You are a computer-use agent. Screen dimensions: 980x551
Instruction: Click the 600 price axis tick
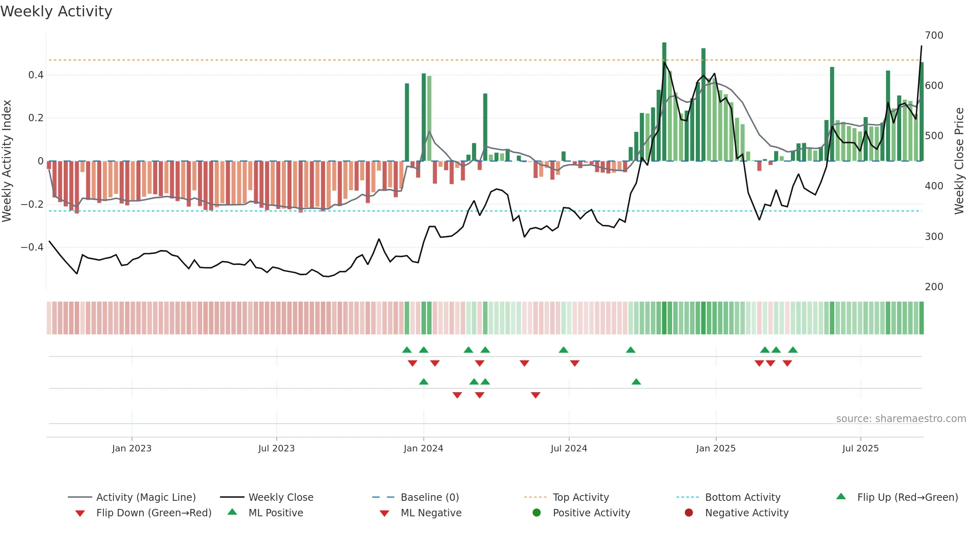pyautogui.click(x=934, y=86)
